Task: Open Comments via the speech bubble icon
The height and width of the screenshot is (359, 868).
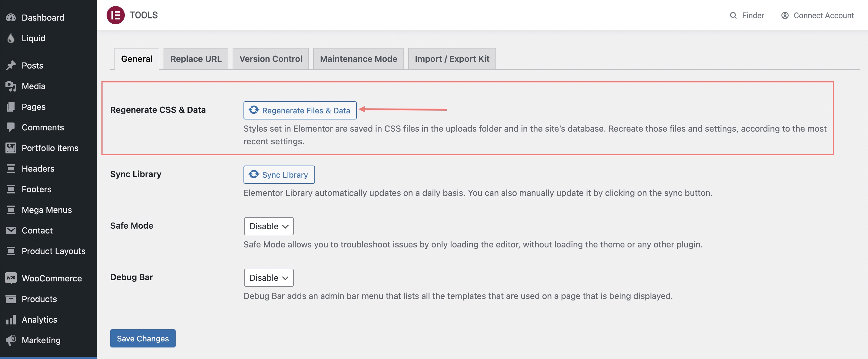Action: click(11, 127)
